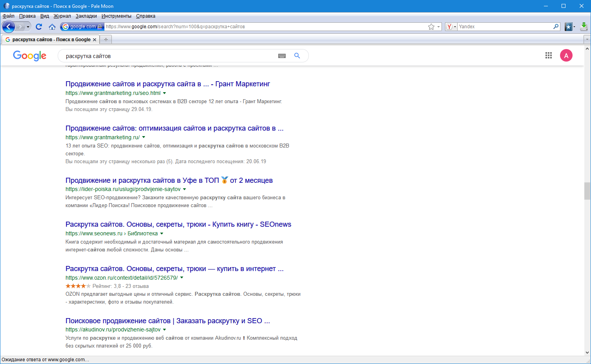Click the Google logo

pyautogui.click(x=30, y=56)
